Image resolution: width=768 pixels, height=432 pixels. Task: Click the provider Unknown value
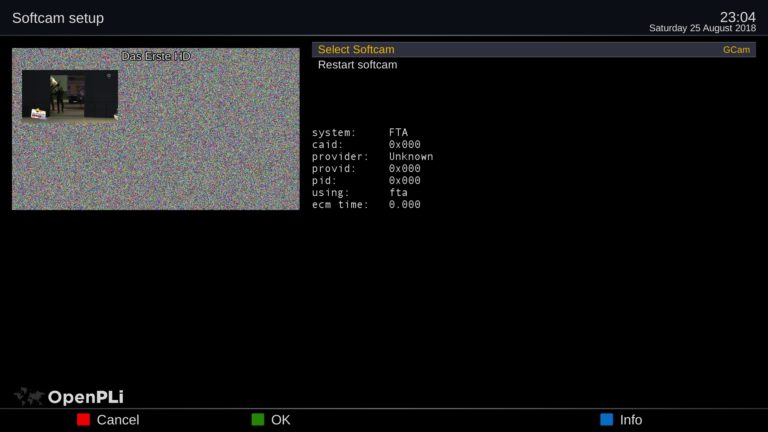pos(411,157)
